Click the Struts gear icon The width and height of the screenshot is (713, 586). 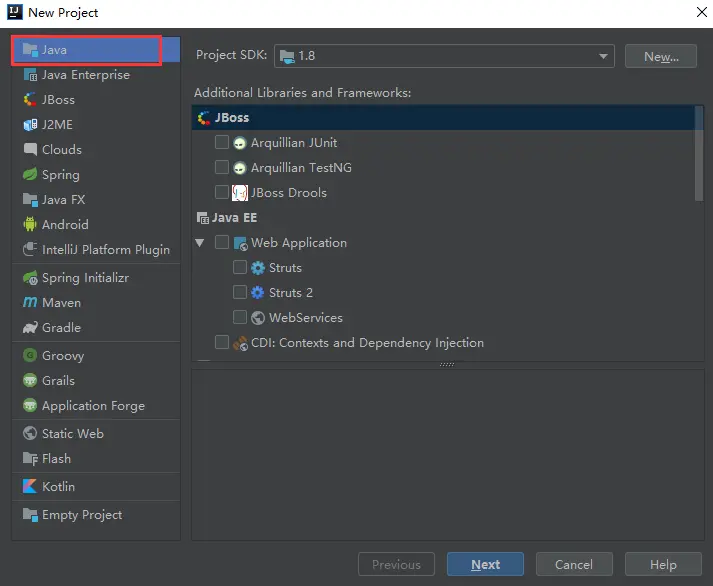click(x=258, y=268)
